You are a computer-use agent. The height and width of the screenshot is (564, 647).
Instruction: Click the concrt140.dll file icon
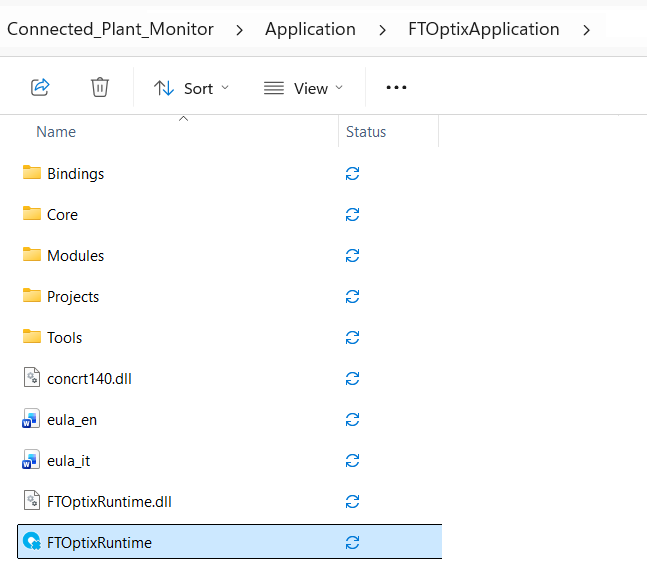pos(32,377)
